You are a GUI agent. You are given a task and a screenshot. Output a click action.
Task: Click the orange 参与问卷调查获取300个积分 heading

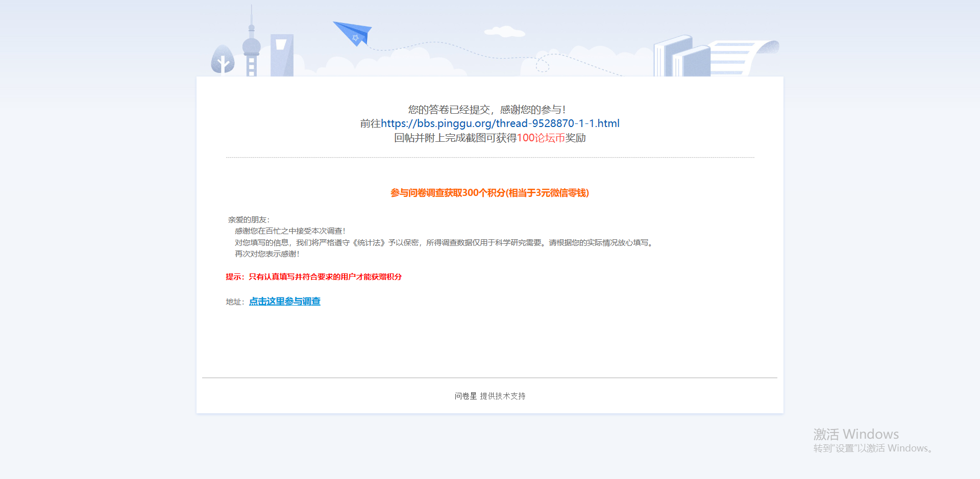coord(490,193)
